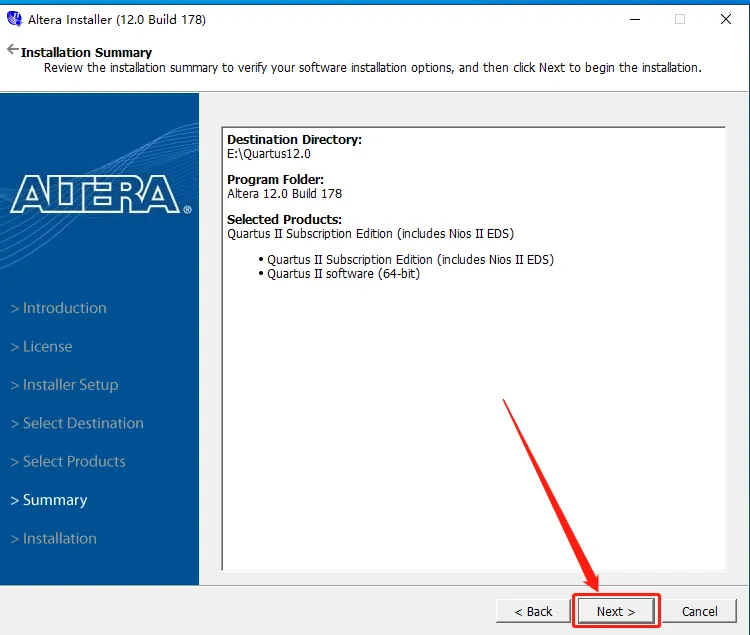Click the Altera Installer title bar icon
Screen dimensions: 750x635
14,19
